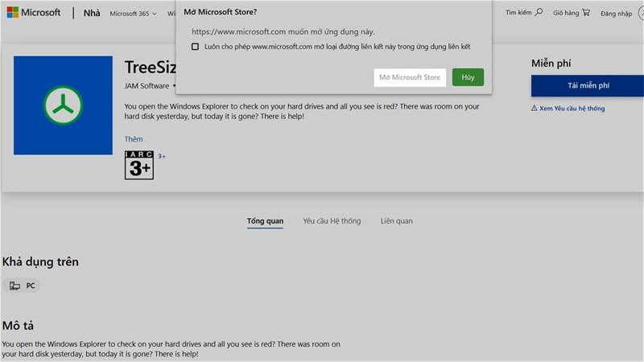Open Xem Yêu cầu hệ thống link

point(572,109)
